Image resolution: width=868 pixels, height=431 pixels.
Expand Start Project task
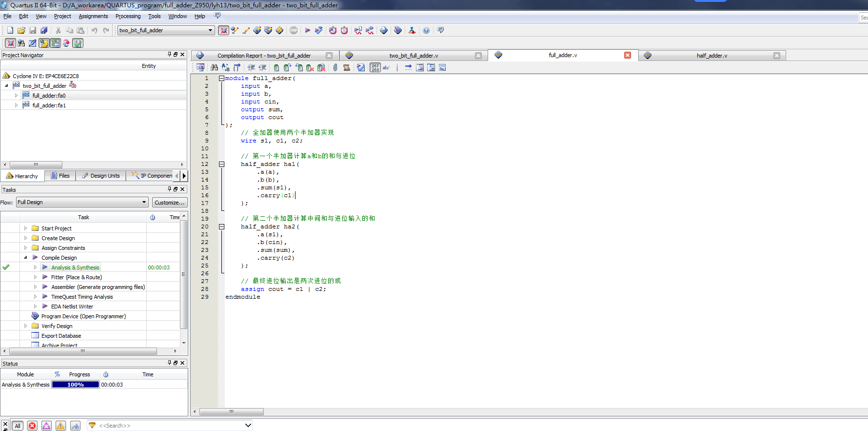coord(25,228)
